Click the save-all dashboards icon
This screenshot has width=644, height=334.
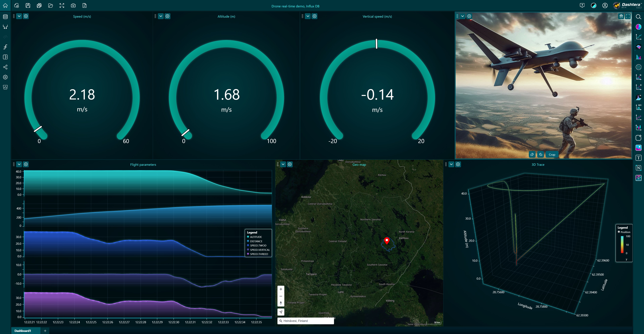click(x=39, y=6)
